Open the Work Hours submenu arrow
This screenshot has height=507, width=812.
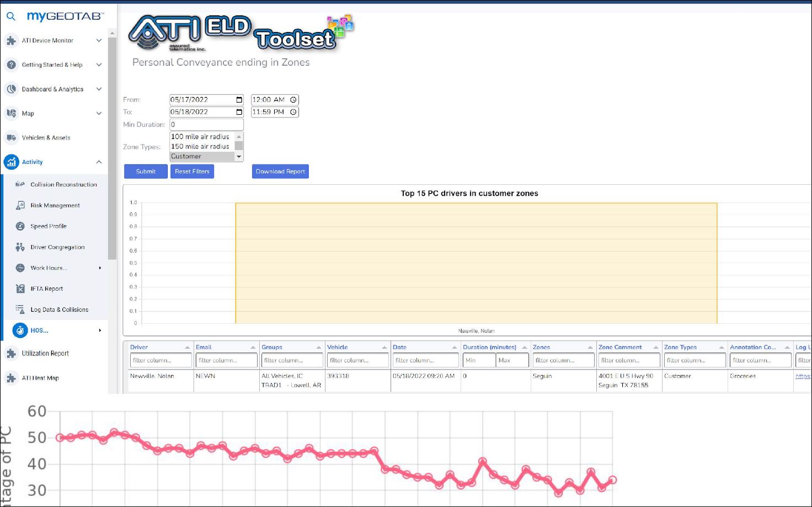[100, 268]
